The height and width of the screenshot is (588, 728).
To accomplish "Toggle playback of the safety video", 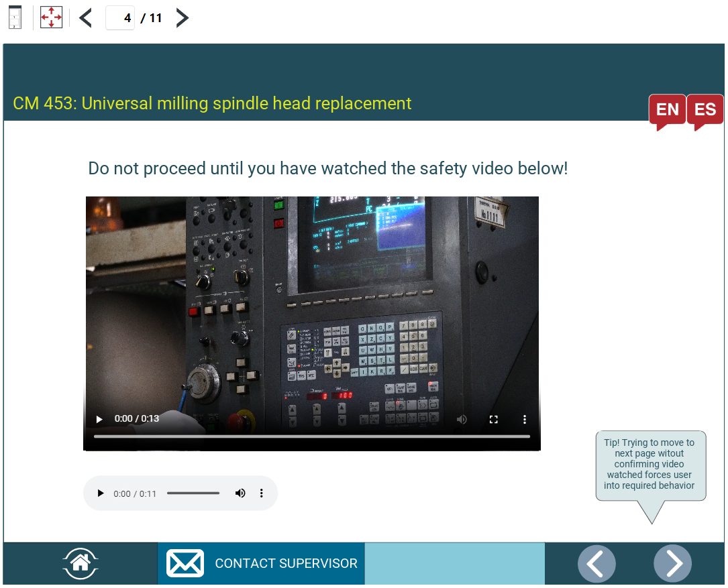I will pyautogui.click(x=99, y=418).
